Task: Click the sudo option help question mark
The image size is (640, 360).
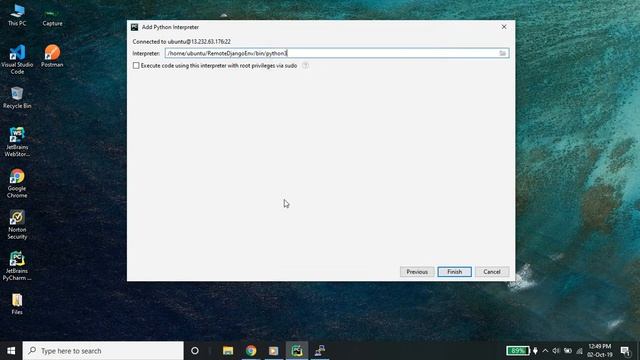Action: coord(305,65)
